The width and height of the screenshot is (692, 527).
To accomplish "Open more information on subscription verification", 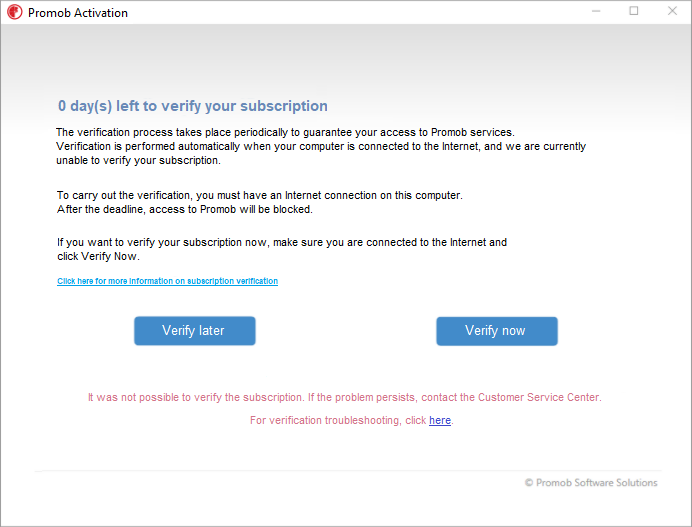I will point(167,281).
